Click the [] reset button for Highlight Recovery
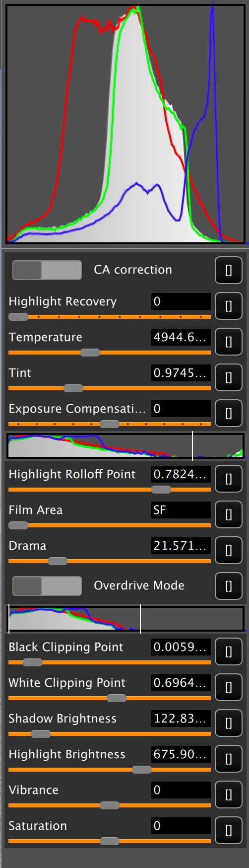Image resolution: width=249 pixels, height=868 pixels. pyautogui.click(x=229, y=306)
